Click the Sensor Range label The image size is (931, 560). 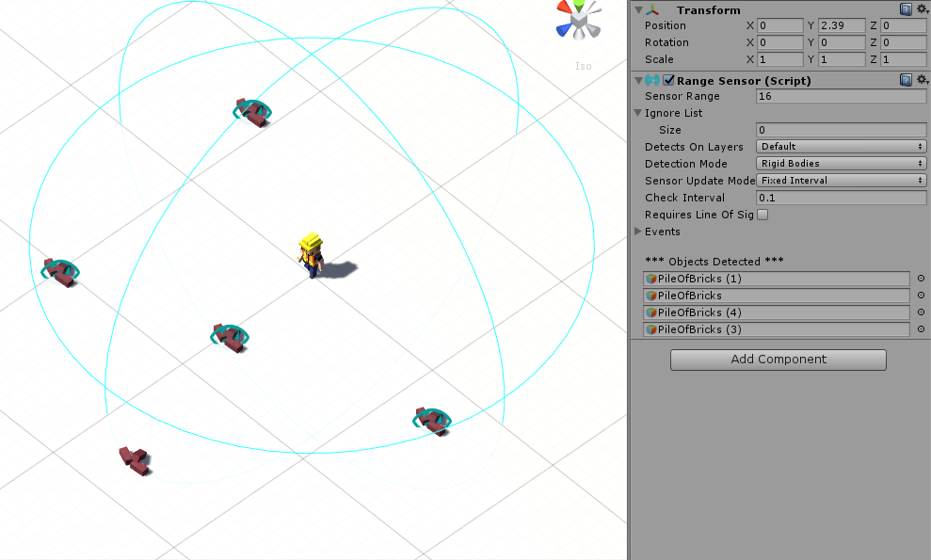pos(682,96)
